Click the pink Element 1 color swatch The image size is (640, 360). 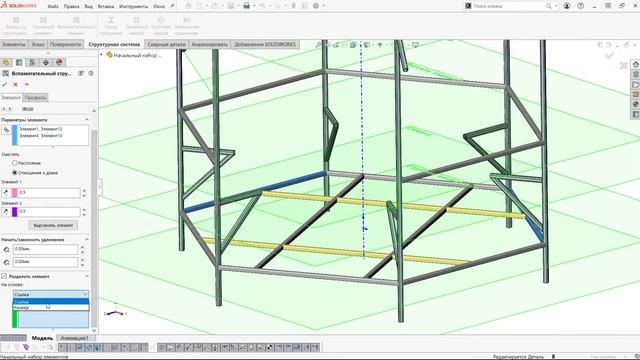(15, 192)
